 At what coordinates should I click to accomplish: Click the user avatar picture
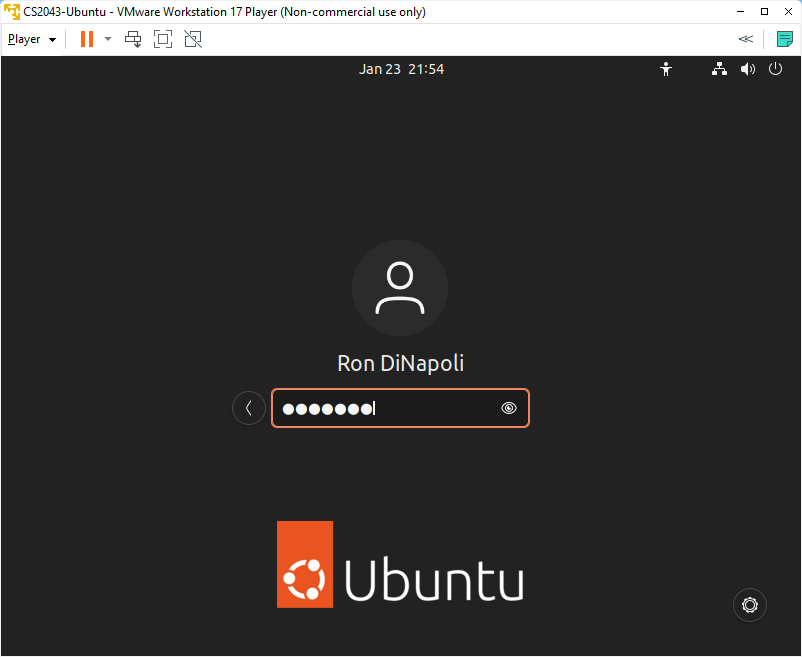[400, 288]
